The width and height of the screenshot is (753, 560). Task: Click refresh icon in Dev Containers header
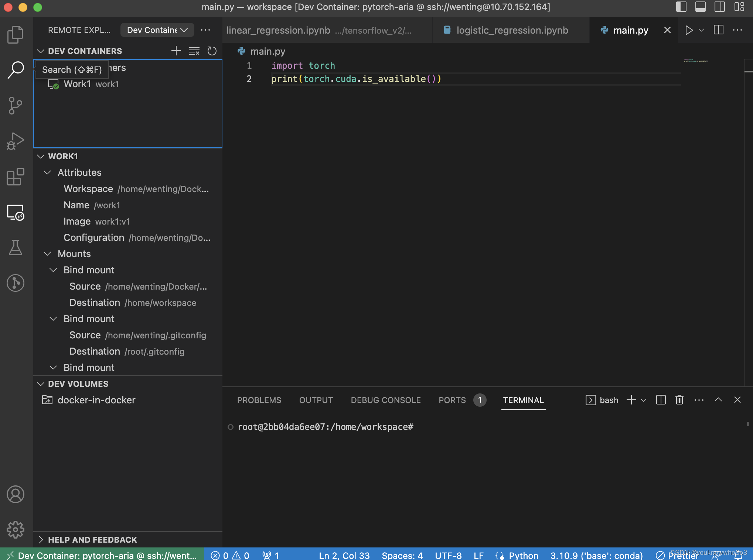(x=212, y=51)
